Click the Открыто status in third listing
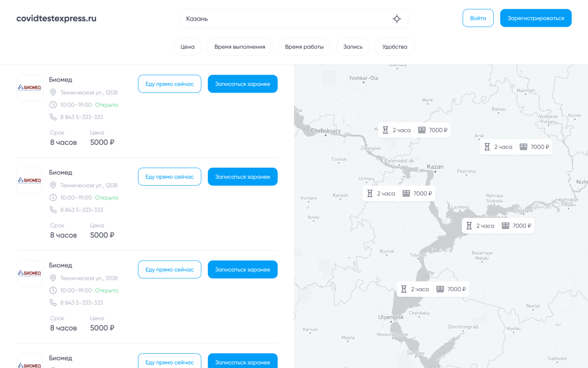This screenshot has height=368, width=588. 107,290
